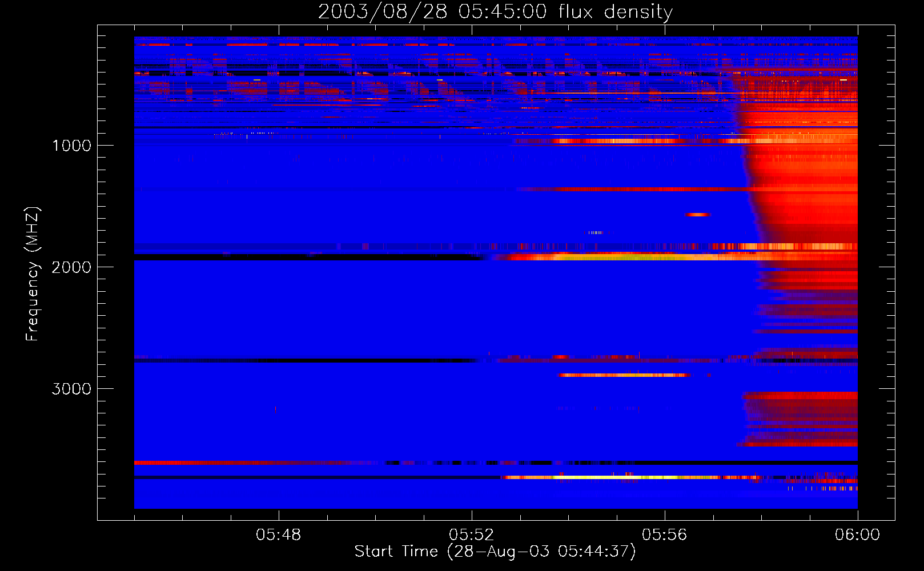Screen dimensions: 924x571
Task: Click the 1000 frequency tick label
Action: point(71,146)
